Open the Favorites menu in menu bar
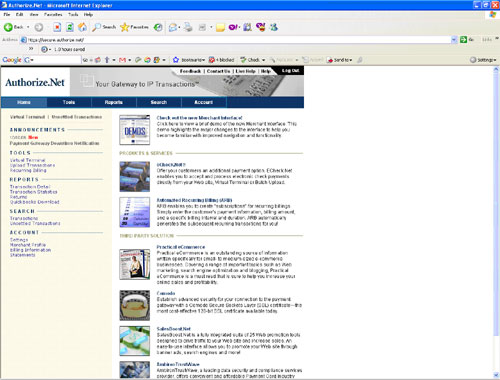Screen dimensions: 500x380 53,15
